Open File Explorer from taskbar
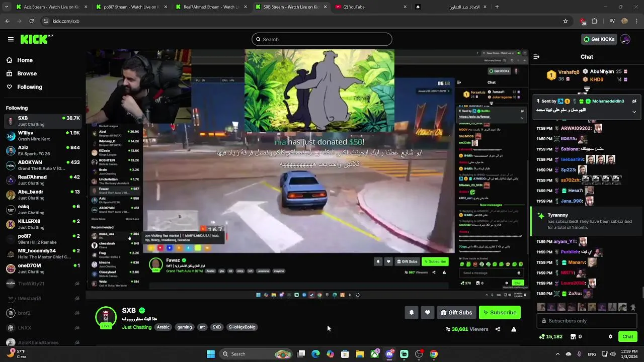 (360, 354)
